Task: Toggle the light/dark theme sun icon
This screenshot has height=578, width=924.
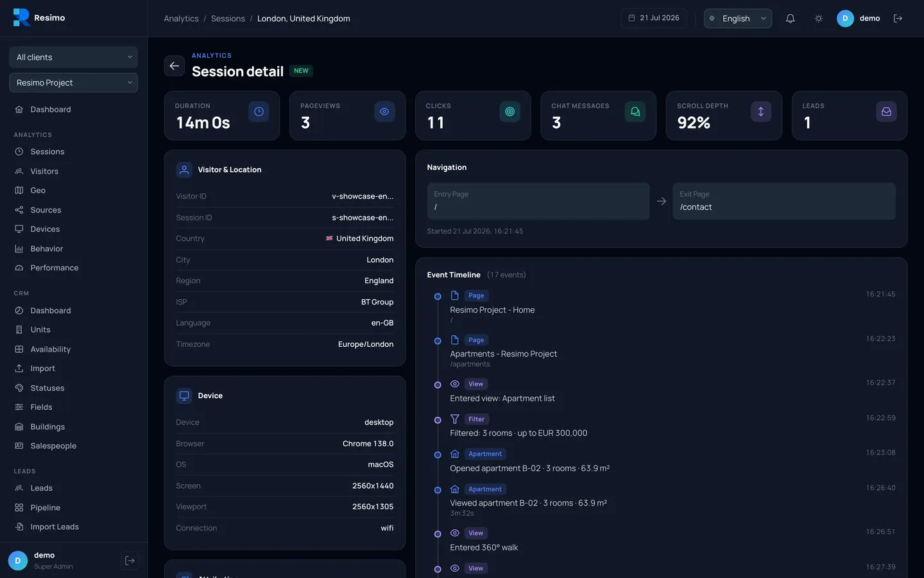Action: click(819, 19)
